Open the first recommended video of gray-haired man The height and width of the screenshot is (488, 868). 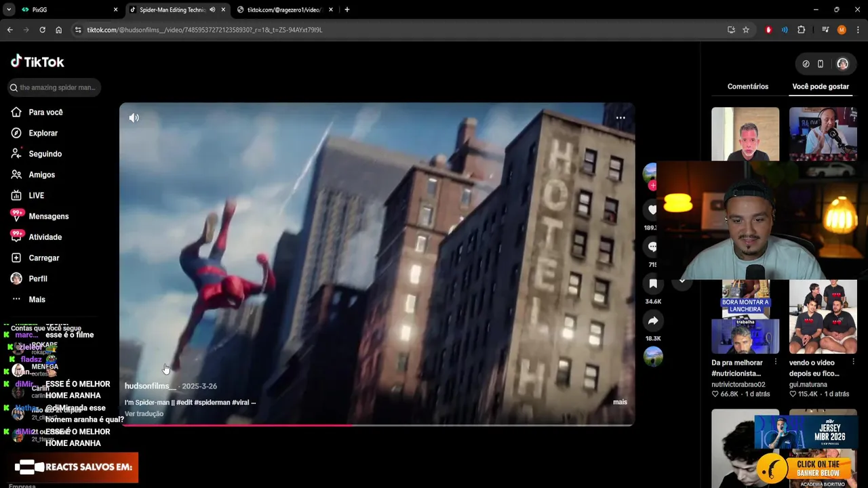tap(745, 134)
